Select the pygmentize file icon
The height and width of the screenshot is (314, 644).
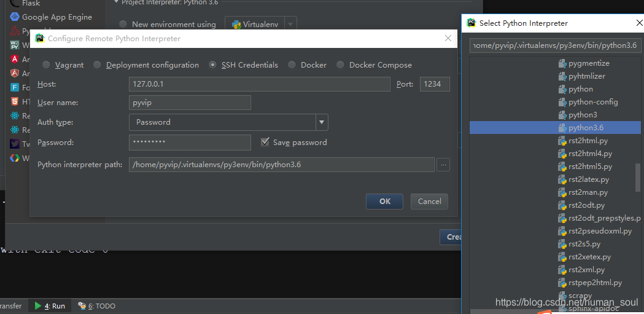click(562, 64)
